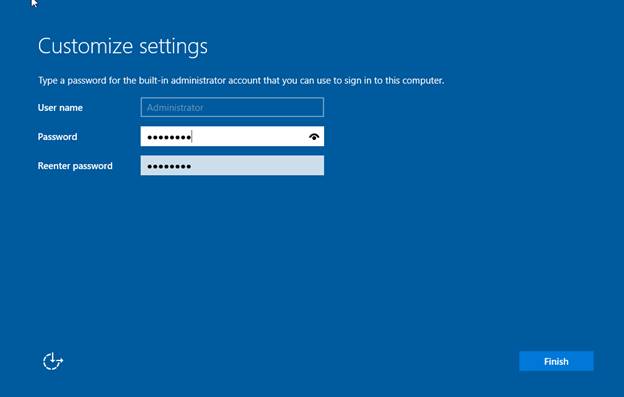Click the built-in administrator instruction text
624x397 pixels.
(x=241, y=80)
